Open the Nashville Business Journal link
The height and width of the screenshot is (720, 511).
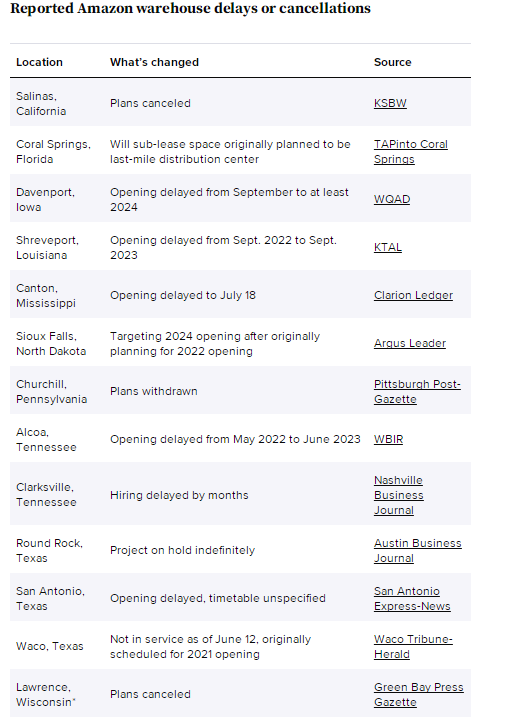click(x=398, y=495)
